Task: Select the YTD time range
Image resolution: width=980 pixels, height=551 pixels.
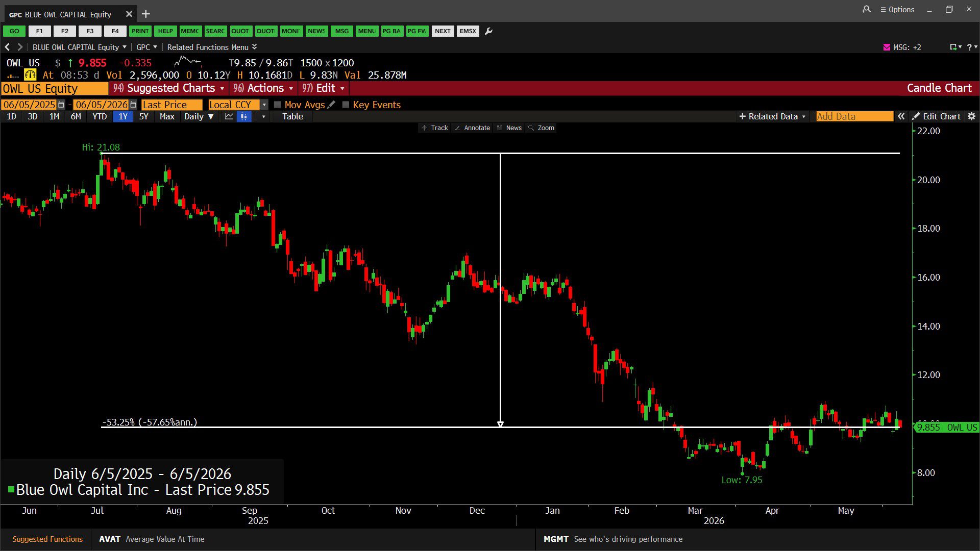Action: point(100,116)
